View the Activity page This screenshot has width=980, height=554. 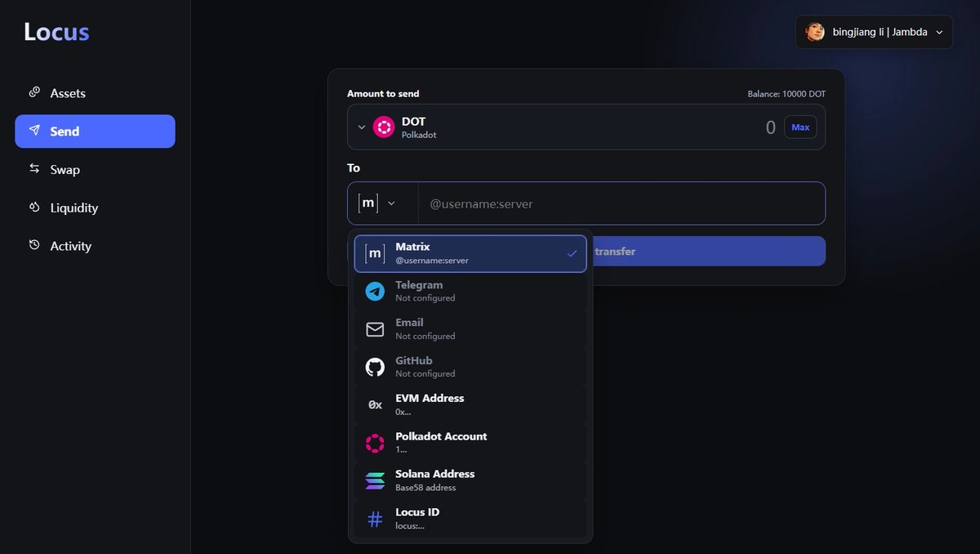pyautogui.click(x=95, y=246)
